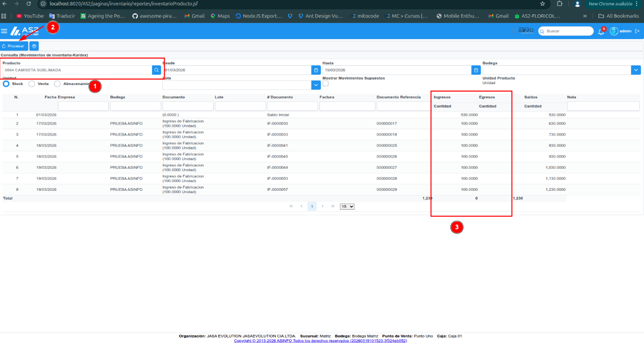
Task: Open the notifications bell
Action: click(601, 31)
